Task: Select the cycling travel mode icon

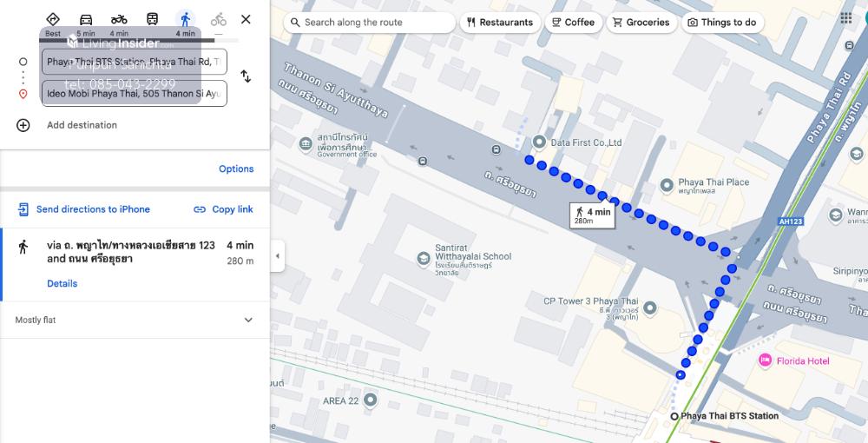Action: (x=219, y=20)
